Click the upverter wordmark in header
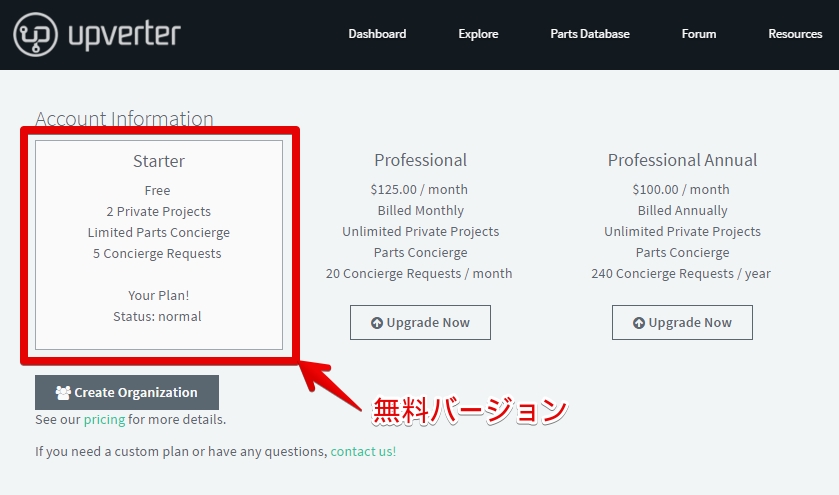Screen dimensions: 839x495 (124, 35)
